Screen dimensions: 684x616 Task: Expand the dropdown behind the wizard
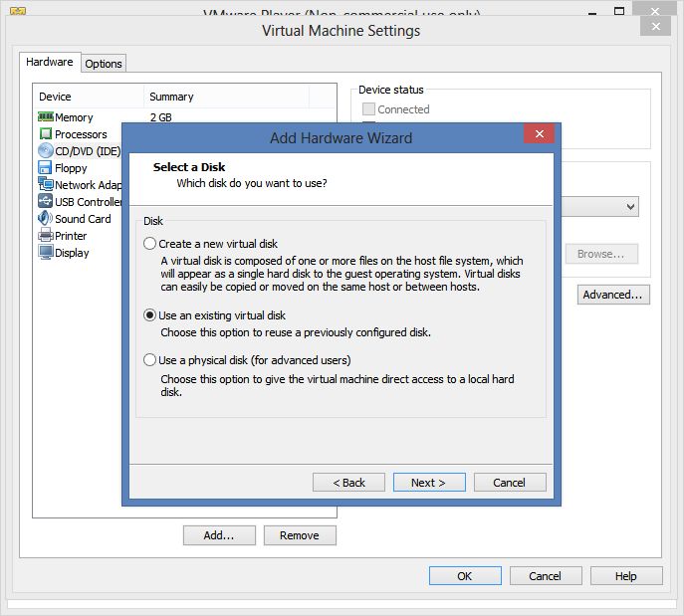pyautogui.click(x=630, y=207)
